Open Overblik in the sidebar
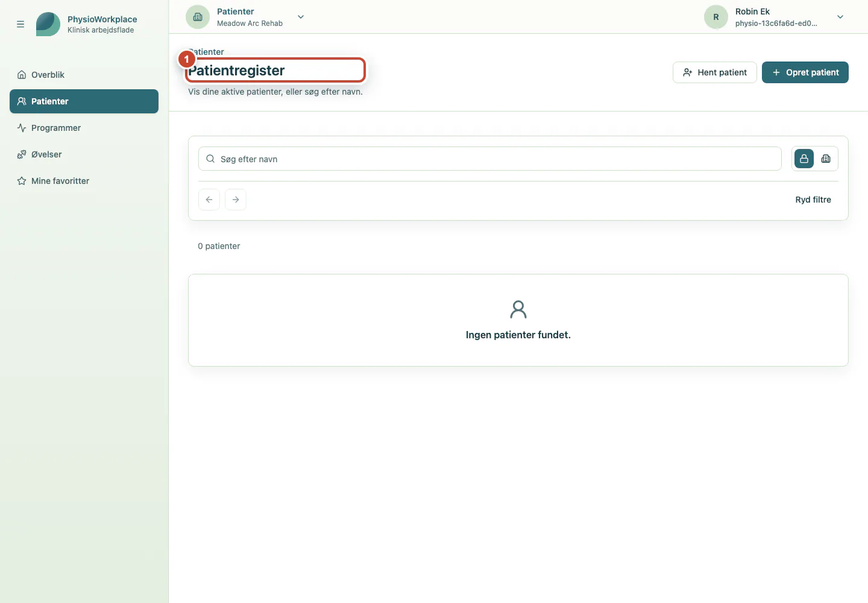 tap(84, 75)
